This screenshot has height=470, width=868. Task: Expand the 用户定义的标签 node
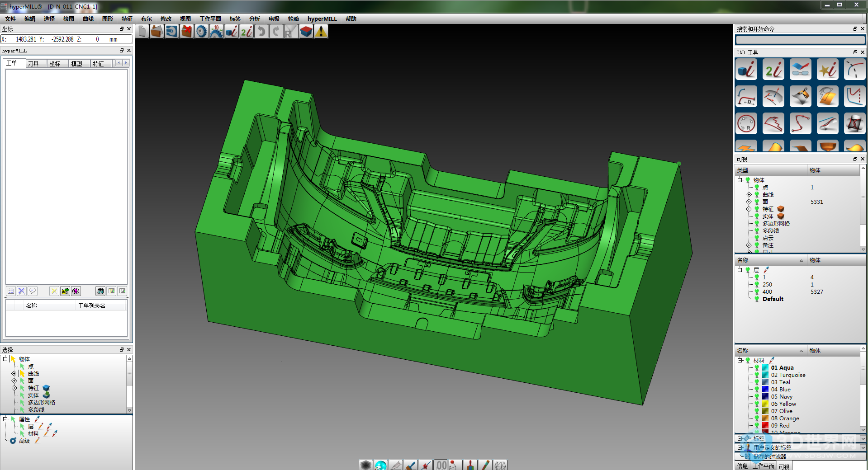[740, 447]
